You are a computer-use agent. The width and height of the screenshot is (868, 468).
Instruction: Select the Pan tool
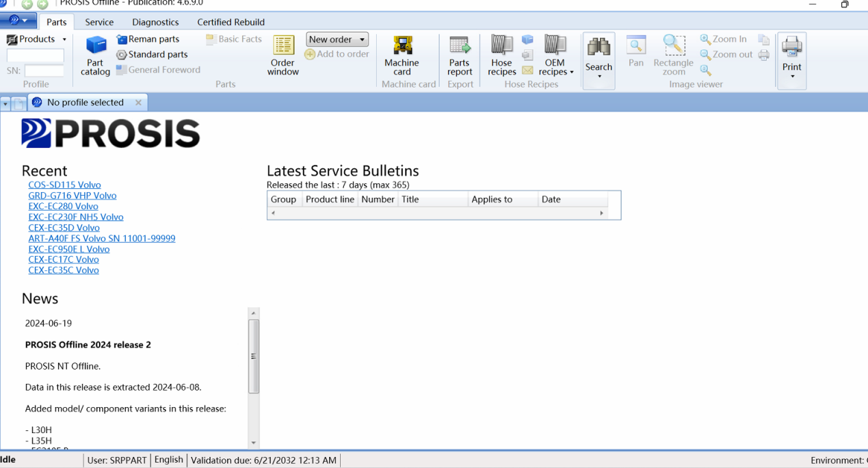click(636, 52)
